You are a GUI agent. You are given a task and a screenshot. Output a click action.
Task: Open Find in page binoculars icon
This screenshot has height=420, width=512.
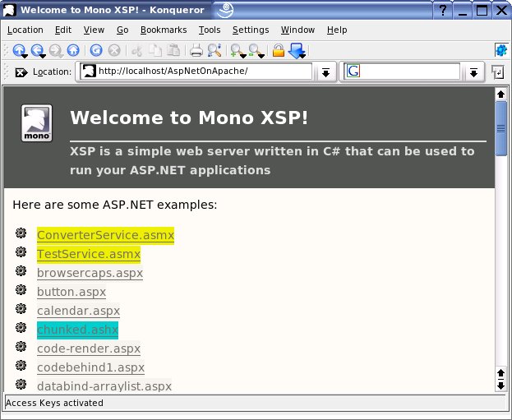tap(214, 50)
